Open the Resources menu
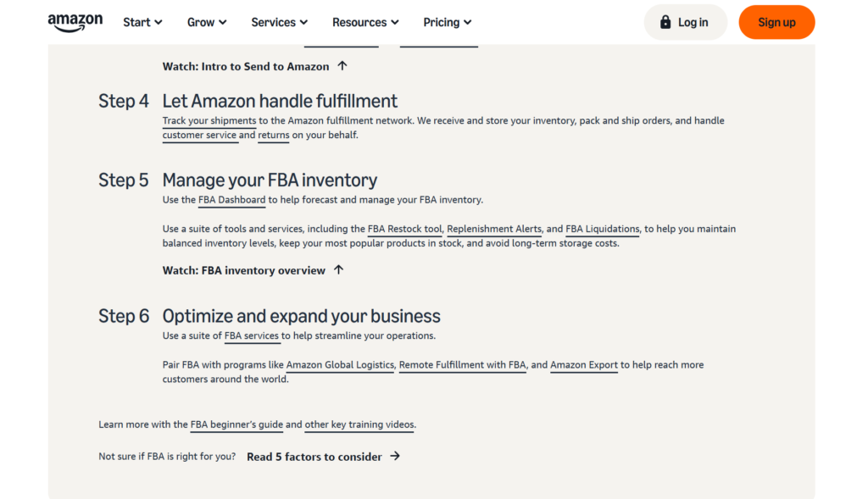The width and height of the screenshot is (868, 499). [x=365, y=23]
